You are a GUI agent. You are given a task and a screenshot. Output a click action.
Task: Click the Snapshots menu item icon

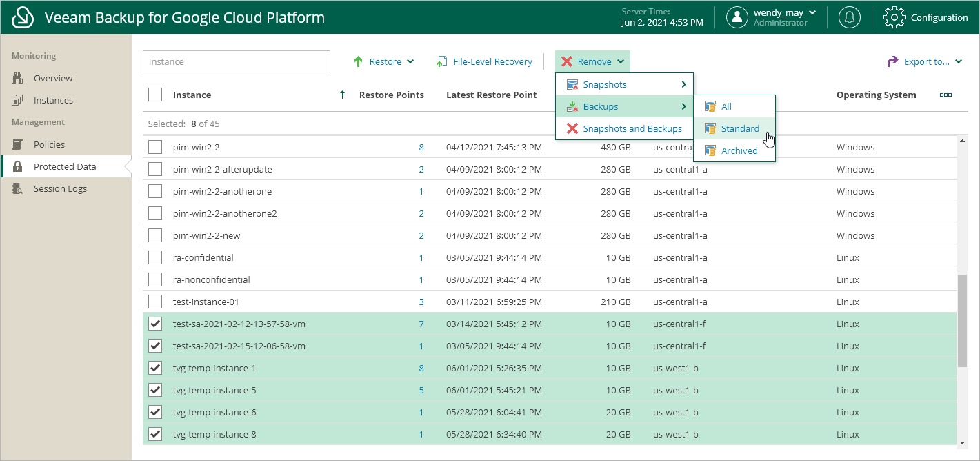point(572,84)
